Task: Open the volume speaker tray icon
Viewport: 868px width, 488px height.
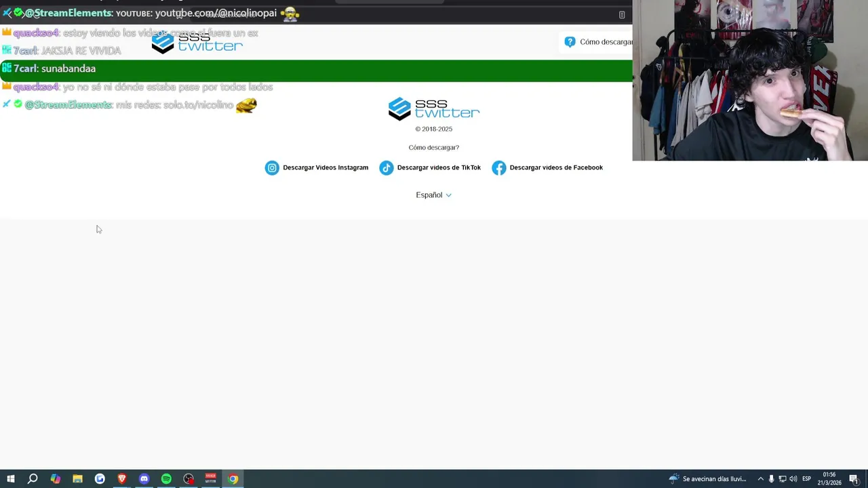Action: (793, 479)
